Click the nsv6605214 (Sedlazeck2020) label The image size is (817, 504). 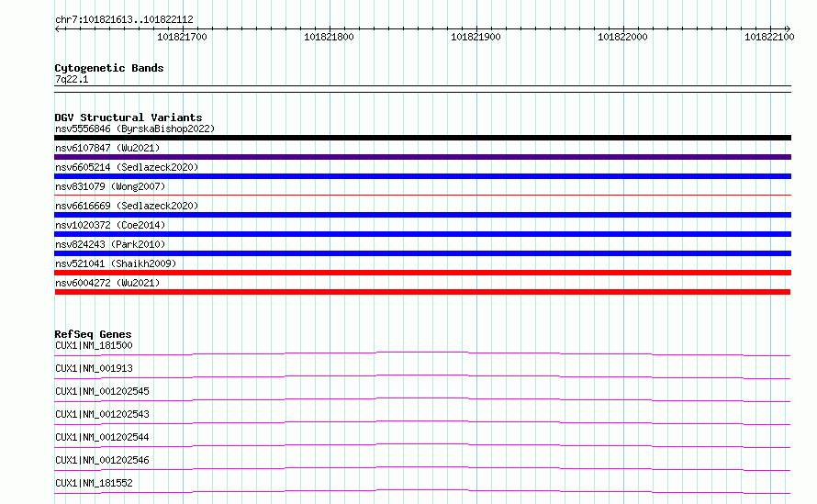tap(127, 167)
